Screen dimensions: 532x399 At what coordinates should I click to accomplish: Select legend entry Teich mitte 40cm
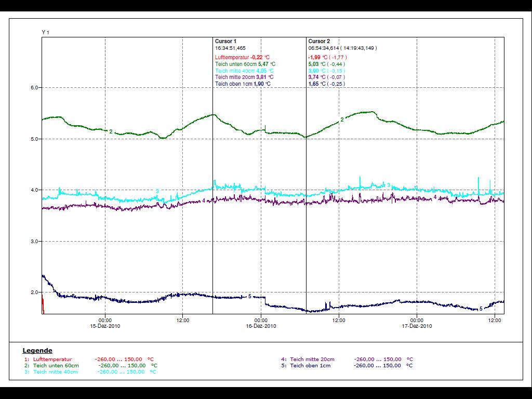pos(55,371)
